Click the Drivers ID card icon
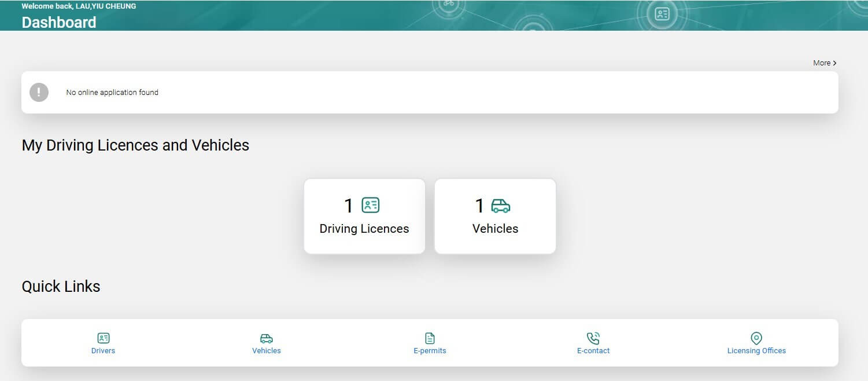The width and height of the screenshot is (868, 381). (x=104, y=338)
